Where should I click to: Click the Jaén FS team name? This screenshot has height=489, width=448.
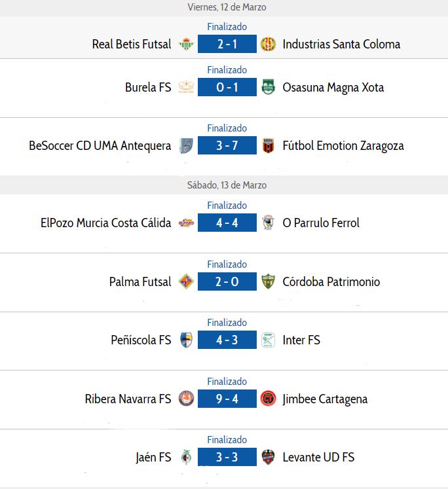pyautogui.click(x=153, y=458)
